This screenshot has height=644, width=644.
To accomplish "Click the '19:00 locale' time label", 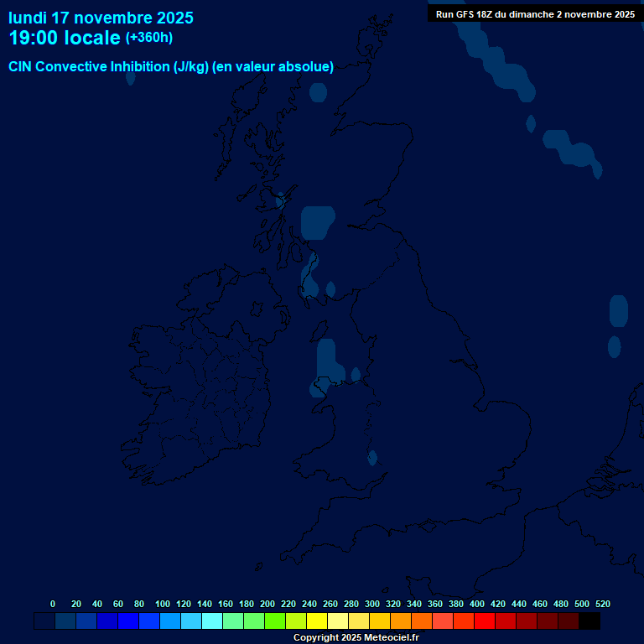I will 65,39.
